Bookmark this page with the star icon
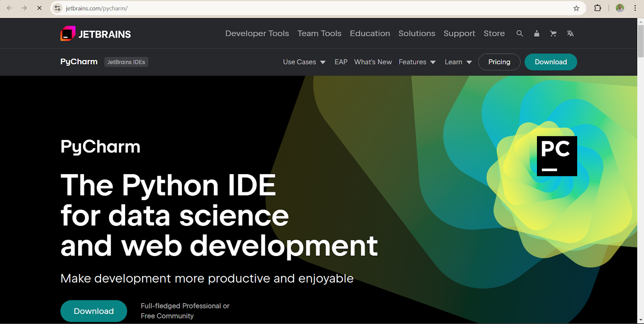Image resolution: width=644 pixels, height=324 pixels. pyautogui.click(x=576, y=8)
